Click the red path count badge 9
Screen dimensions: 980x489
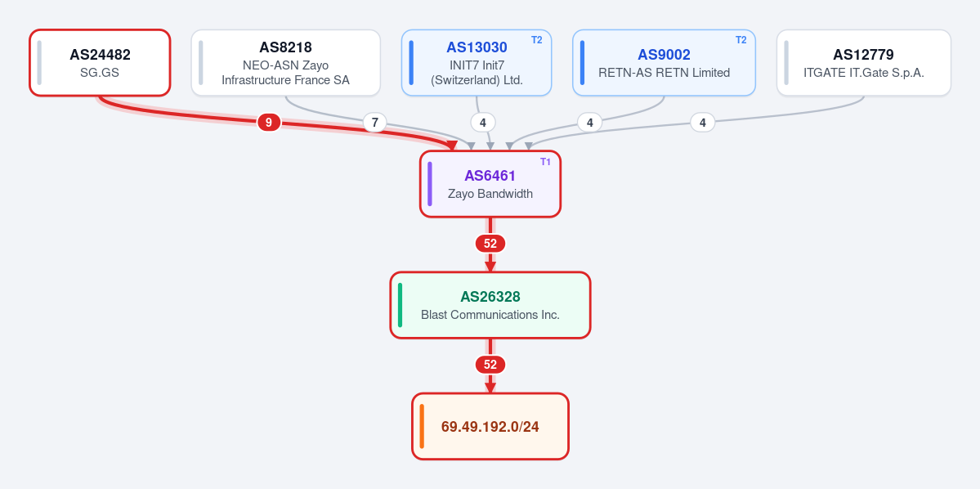(x=269, y=123)
